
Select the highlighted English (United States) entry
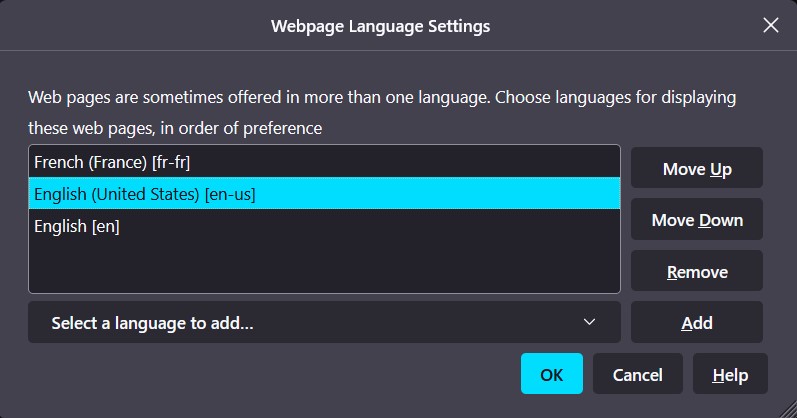pos(145,194)
